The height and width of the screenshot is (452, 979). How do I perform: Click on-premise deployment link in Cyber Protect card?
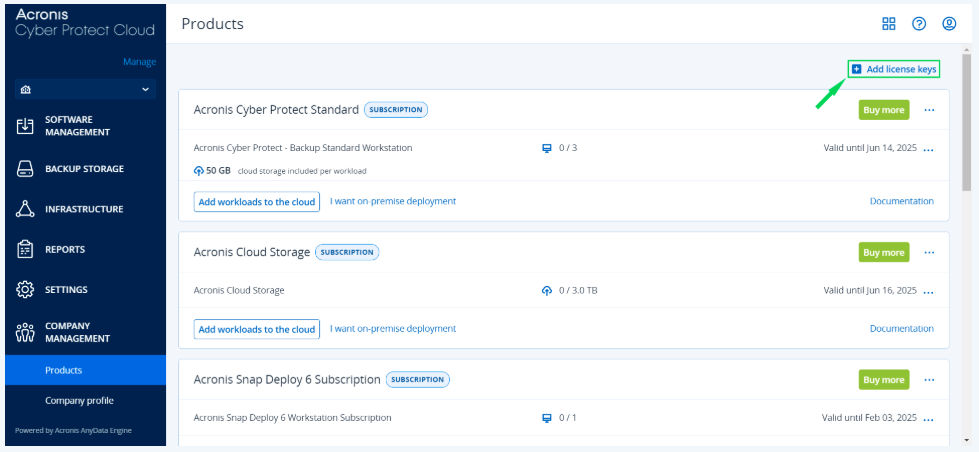pyautogui.click(x=393, y=201)
